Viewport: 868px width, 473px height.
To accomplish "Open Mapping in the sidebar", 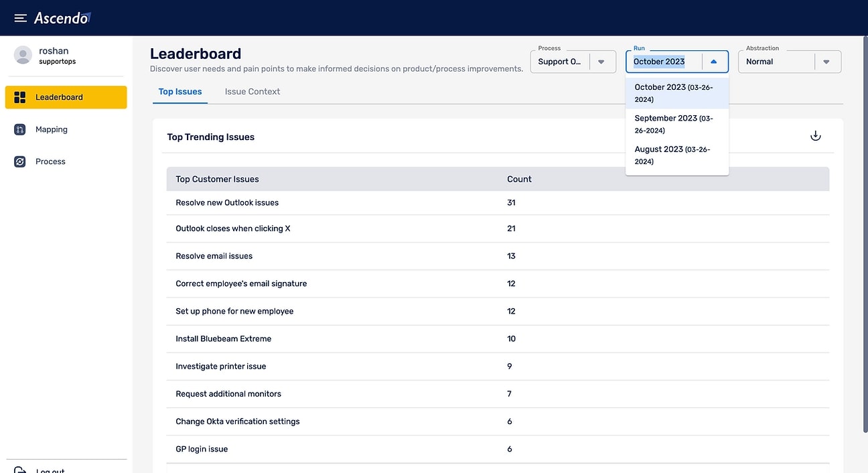I will [x=52, y=130].
